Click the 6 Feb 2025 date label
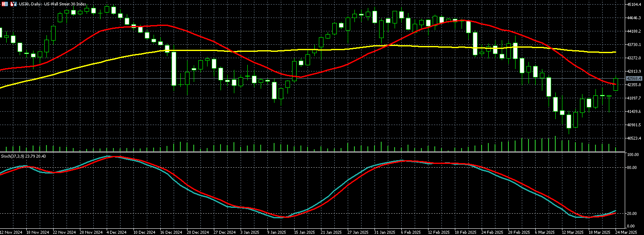 point(410,232)
